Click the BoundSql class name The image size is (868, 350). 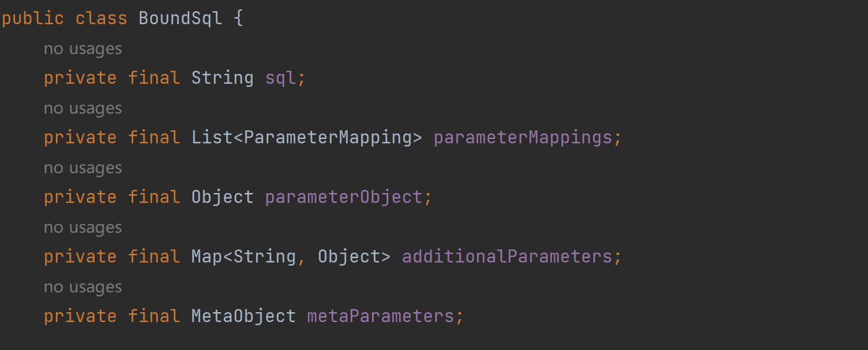pyautogui.click(x=180, y=18)
